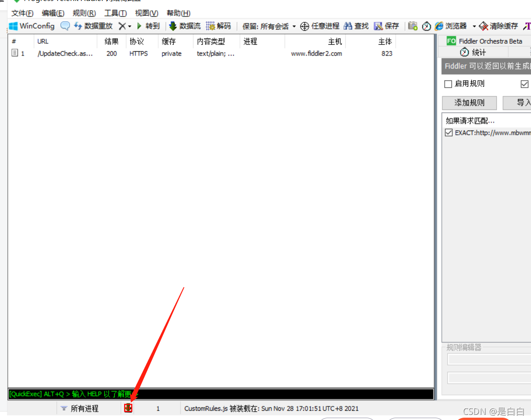
Task: Click the timer clock toolbar icon
Action: pyautogui.click(x=426, y=26)
